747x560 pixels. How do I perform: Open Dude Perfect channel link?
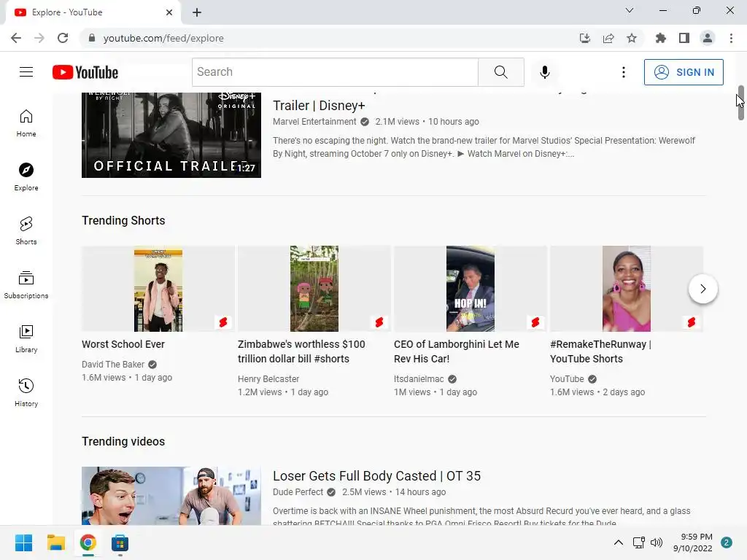pyautogui.click(x=298, y=492)
